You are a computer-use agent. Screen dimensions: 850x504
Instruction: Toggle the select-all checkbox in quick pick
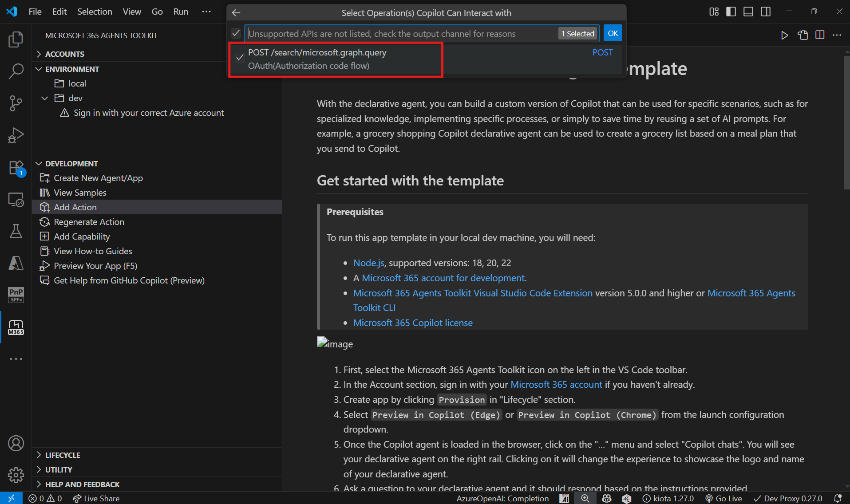pyautogui.click(x=236, y=33)
